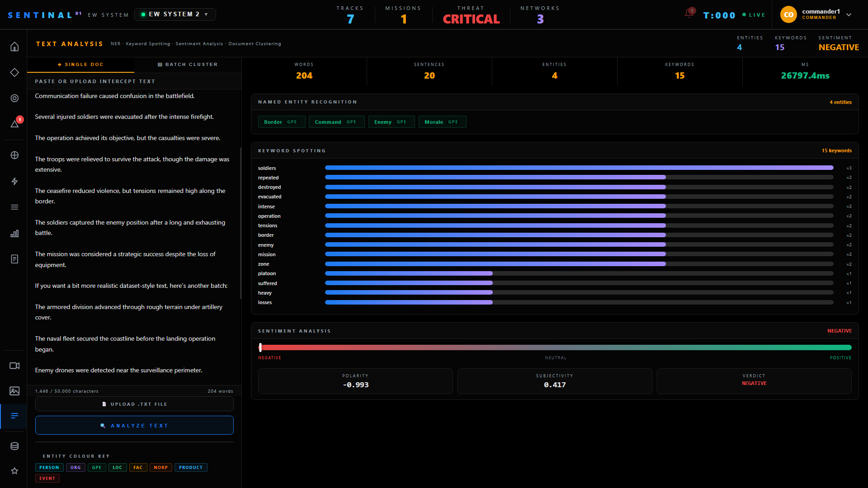Click the Morale GPE entity tag

442,122
